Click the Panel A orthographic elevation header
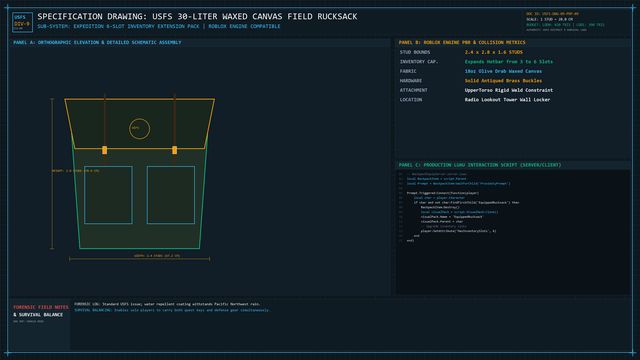The image size is (640, 360). (97, 42)
